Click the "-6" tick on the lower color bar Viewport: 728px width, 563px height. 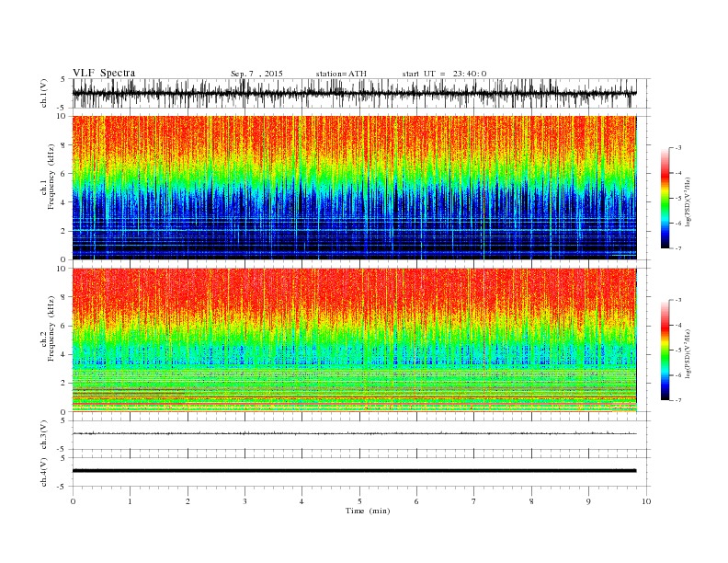pos(678,375)
